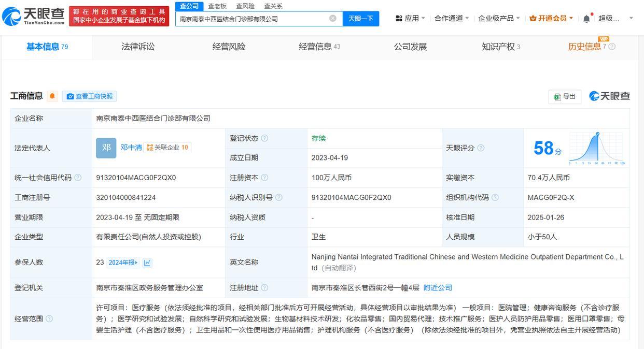Image resolution: width=644 pixels, height=349 pixels.
Task: Select the 南京市秦淮区政务服务管理办公室 authority
Action: pos(149,288)
